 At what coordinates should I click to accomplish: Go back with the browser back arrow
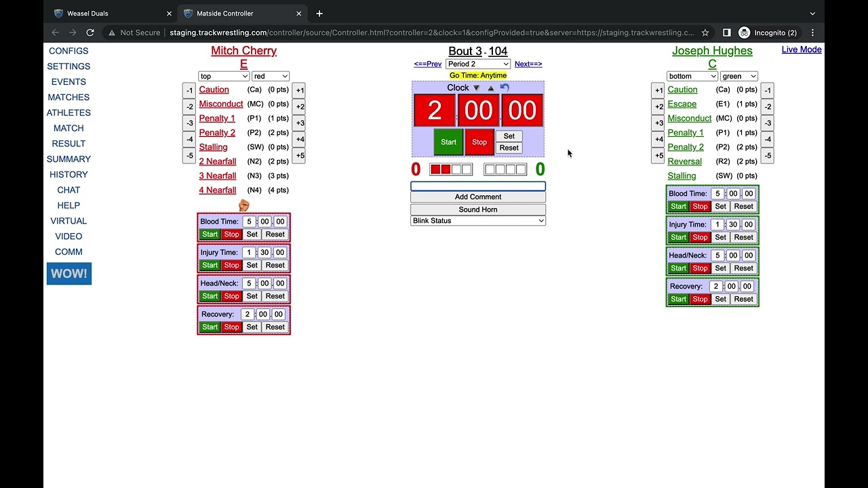(x=56, y=33)
